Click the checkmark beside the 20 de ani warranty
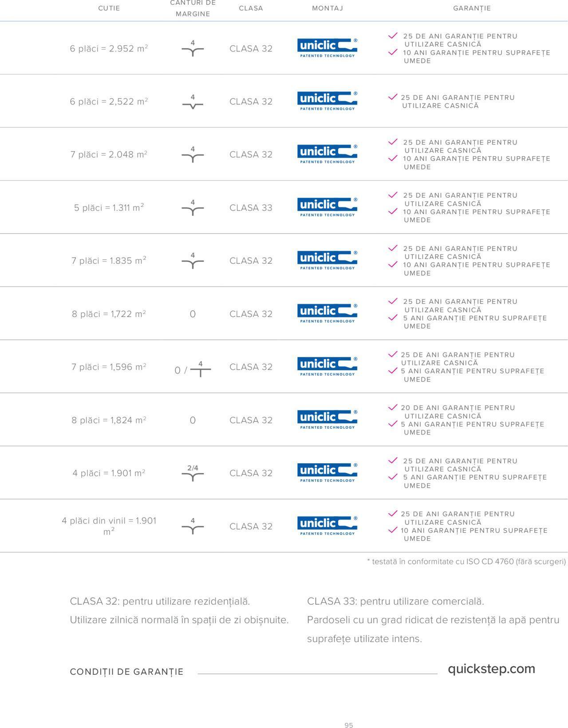 pos(393,407)
